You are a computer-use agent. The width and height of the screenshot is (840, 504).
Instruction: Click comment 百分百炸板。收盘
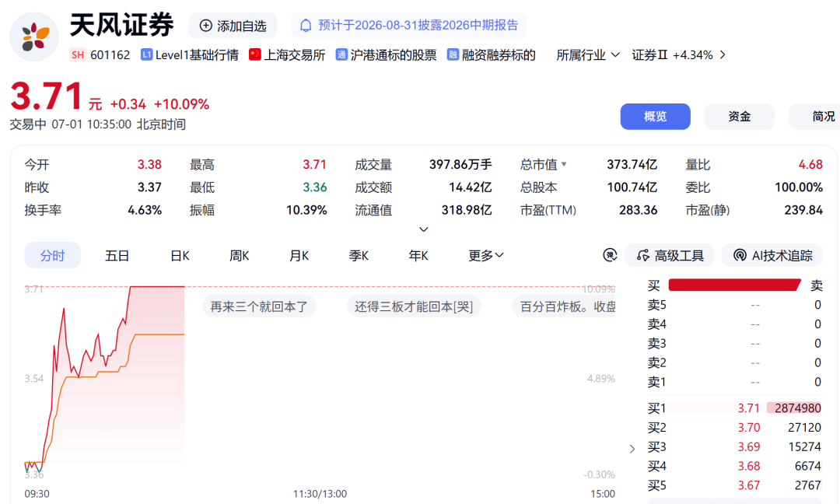click(x=564, y=306)
